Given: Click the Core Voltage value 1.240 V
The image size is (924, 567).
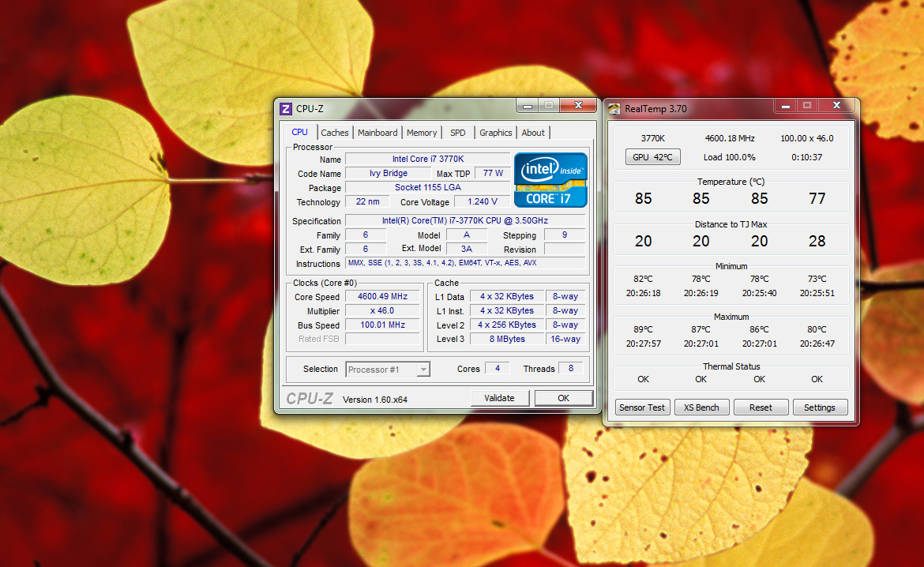Looking at the screenshot, I should point(483,201).
